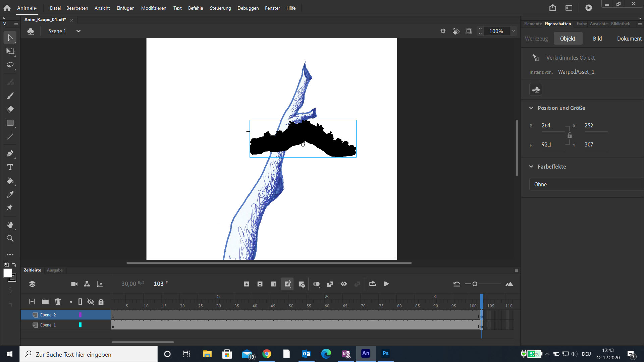644x362 pixels.
Task: Toggle Loop playback in the timeline
Action: pyautogui.click(x=372, y=284)
